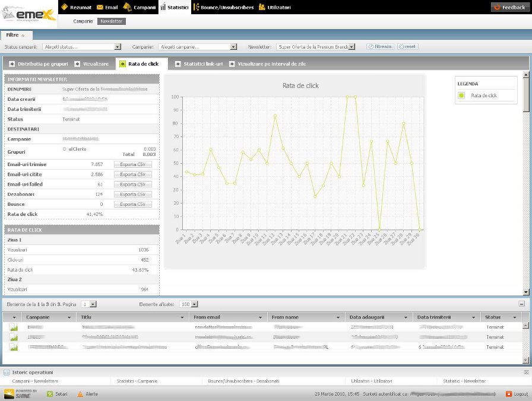Image resolution: width=532 pixels, height=401 pixels.
Task: Click the Setari tools icon
Action: coord(50,394)
